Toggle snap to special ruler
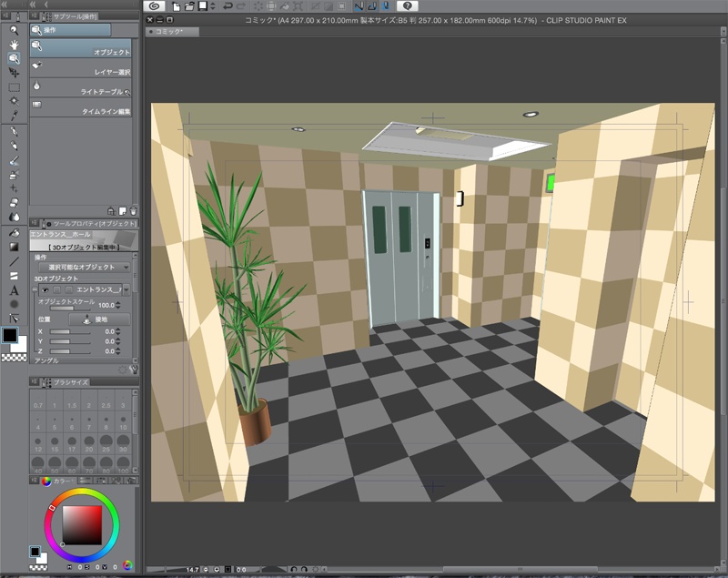This screenshot has height=578, width=728. point(372,6)
